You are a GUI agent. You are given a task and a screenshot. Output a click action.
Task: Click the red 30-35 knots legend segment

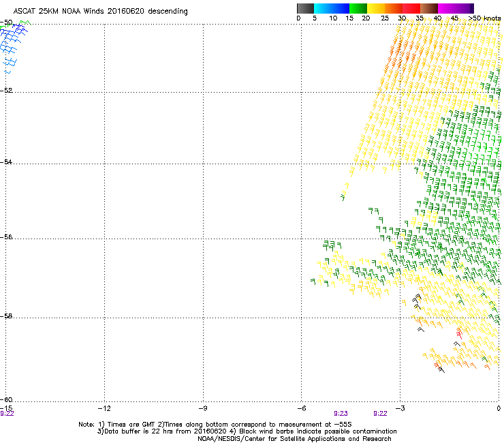[411, 8]
